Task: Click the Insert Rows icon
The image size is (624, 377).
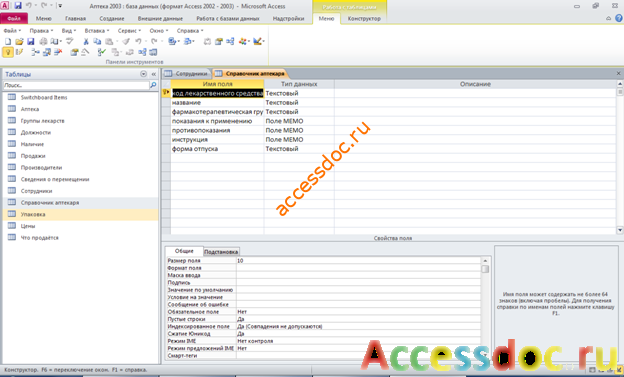Action: click(35, 52)
